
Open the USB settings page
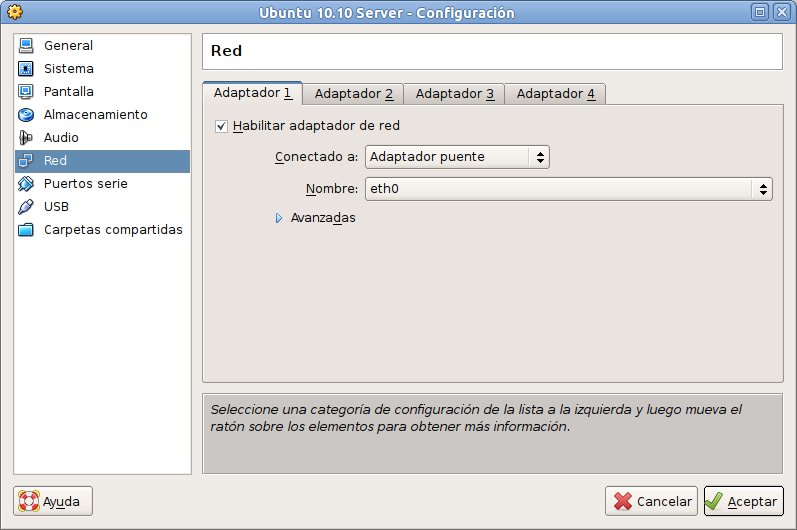[x=102, y=207]
